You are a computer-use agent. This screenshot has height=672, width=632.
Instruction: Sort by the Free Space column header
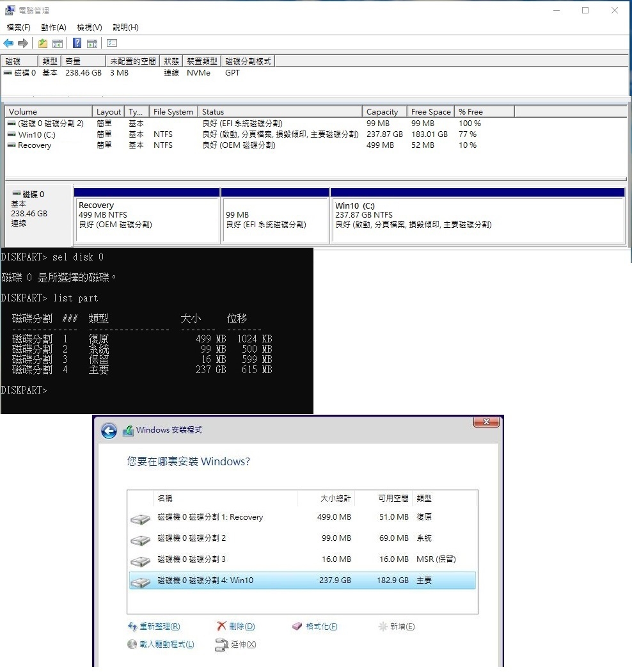(x=431, y=112)
